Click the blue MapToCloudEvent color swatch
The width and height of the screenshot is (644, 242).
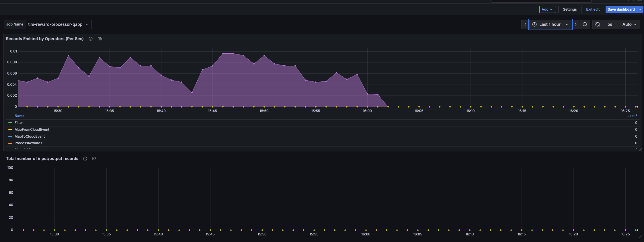click(10, 136)
